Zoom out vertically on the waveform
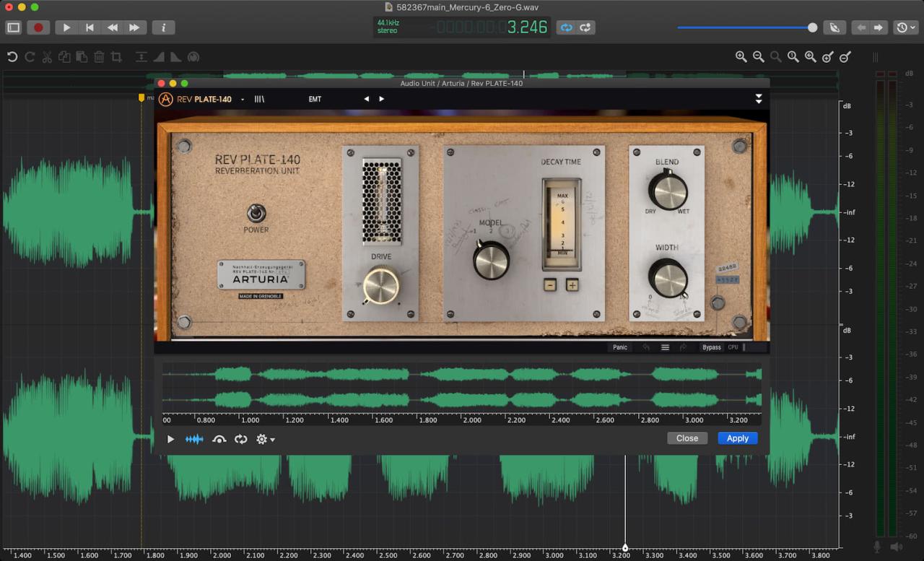This screenshot has width=924, height=561. point(845,57)
